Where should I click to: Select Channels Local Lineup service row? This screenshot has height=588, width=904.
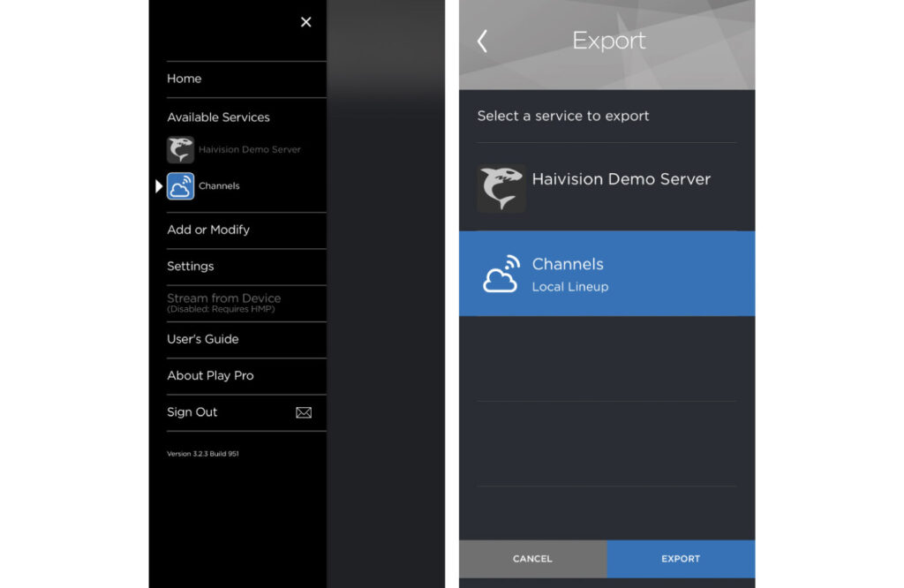click(x=607, y=274)
